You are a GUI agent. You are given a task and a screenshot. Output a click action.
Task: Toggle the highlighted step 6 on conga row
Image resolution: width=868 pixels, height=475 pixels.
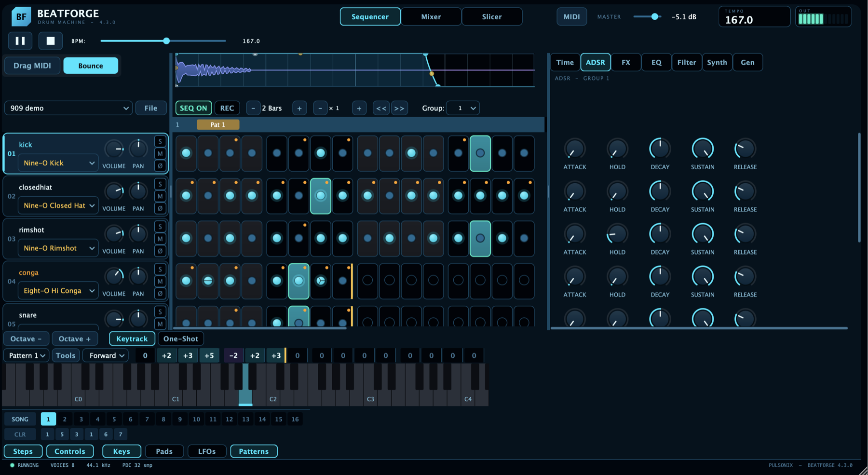tap(299, 281)
